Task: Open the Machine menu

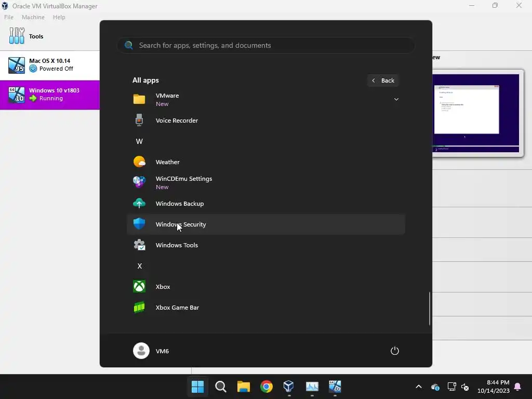Action: tap(33, 17)
